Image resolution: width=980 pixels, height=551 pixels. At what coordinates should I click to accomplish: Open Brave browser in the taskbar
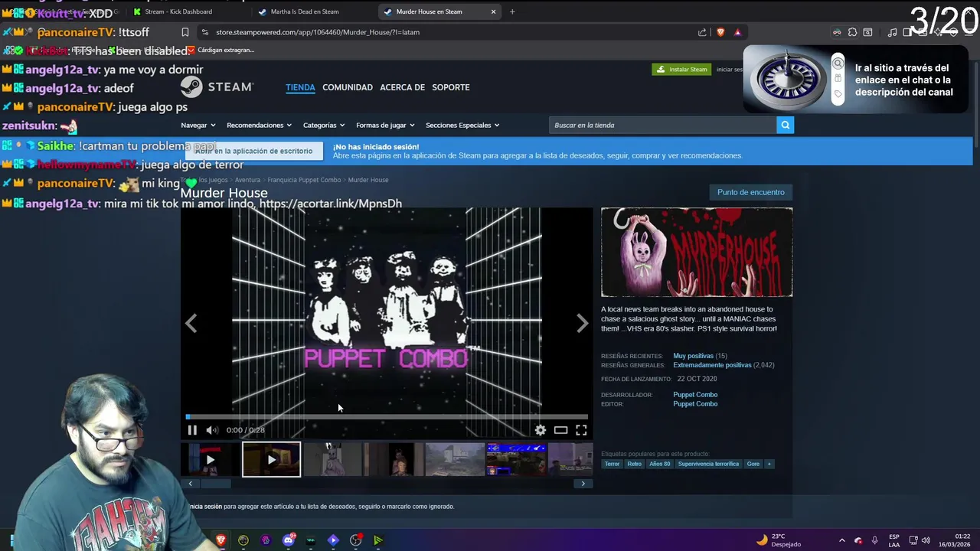(x=221, y=540)
